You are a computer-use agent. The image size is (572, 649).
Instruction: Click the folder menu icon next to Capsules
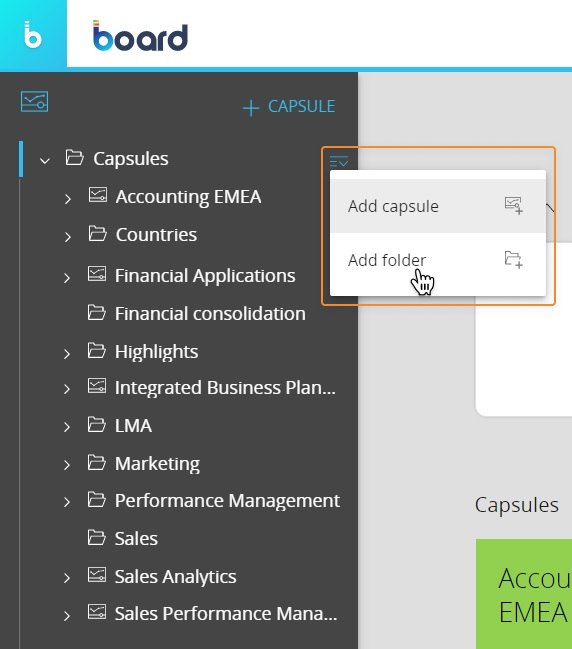339,161
